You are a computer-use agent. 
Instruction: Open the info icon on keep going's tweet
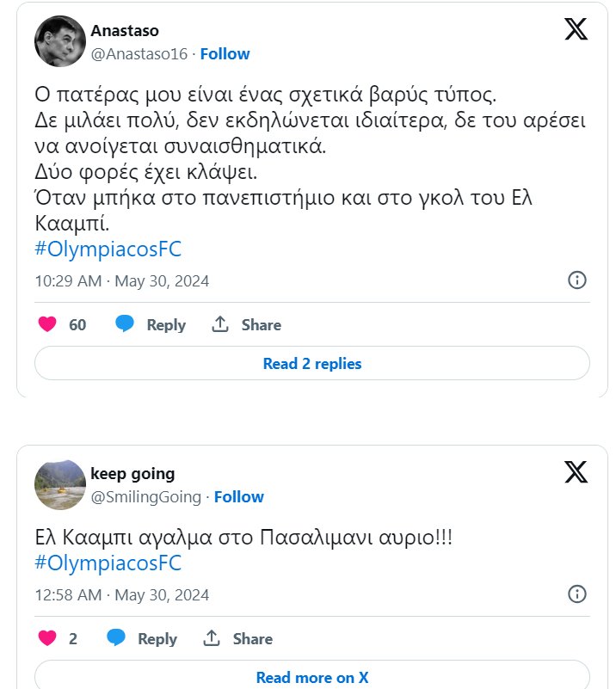tap(577, 594)
